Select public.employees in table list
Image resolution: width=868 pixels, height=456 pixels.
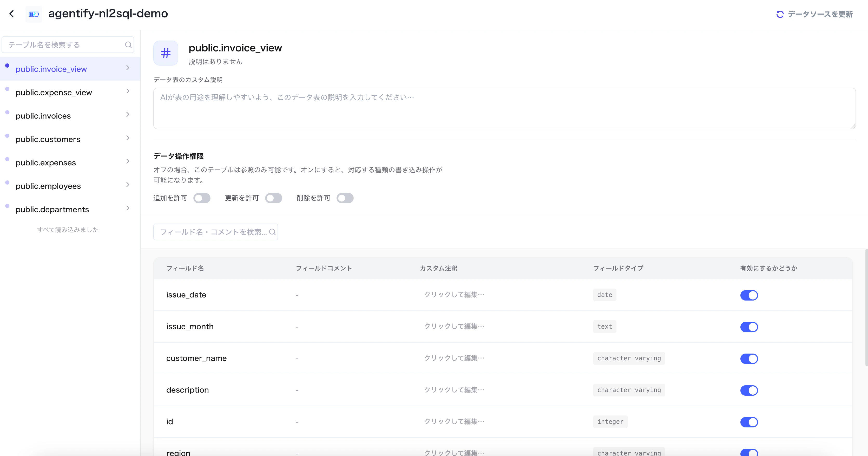point(70,186)
